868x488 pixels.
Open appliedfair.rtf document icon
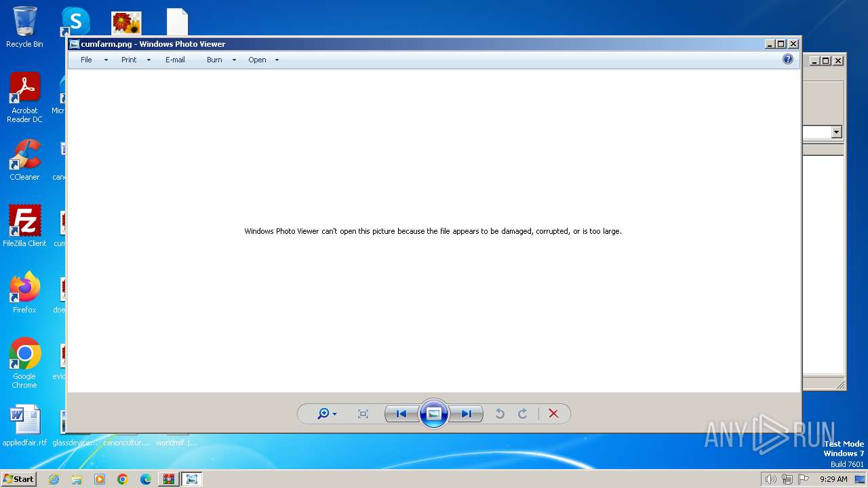tap(24, 426)
